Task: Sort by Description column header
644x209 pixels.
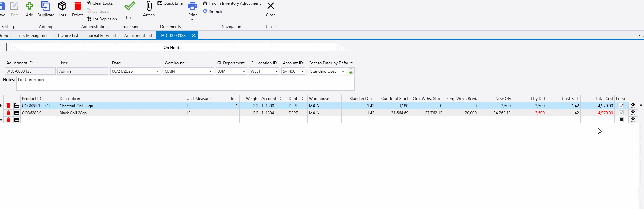Action: pyautogui.click(x=121, y=99)
